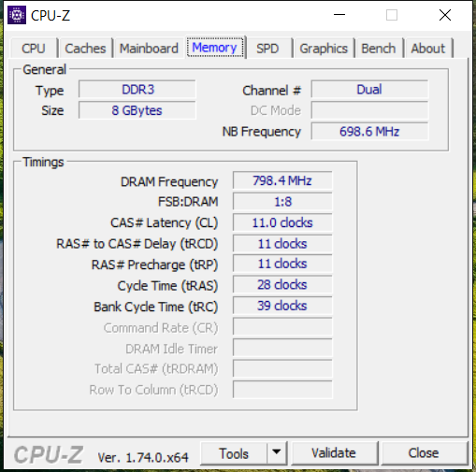Open the Caches tab
The height and width of the screenshot is (472, 476).
pyautogui.click(x=85, y=49)
